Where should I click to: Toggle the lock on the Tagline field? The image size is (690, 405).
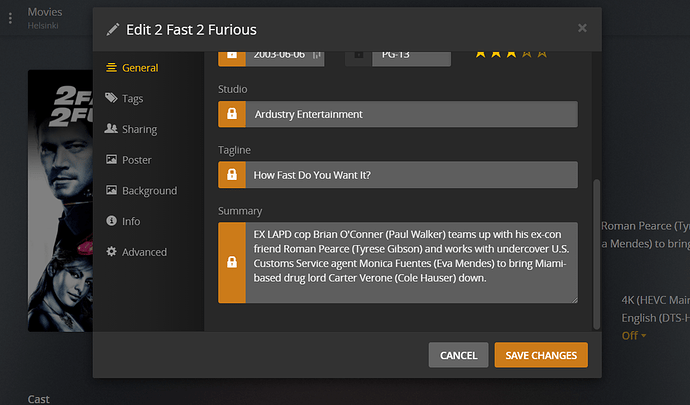pos(232,175)
